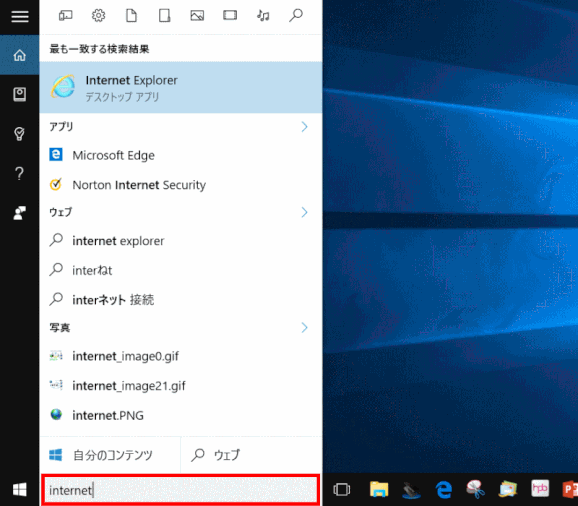Expand the アプリ category arrow
Image resolution: width=578 pixels, height=506 pixels.
(304, 127)
